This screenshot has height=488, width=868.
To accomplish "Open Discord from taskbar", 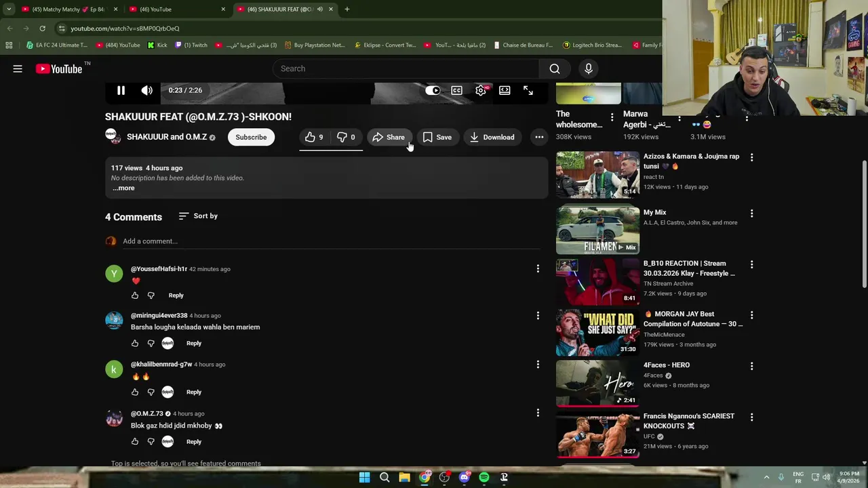I will (464, 477).
